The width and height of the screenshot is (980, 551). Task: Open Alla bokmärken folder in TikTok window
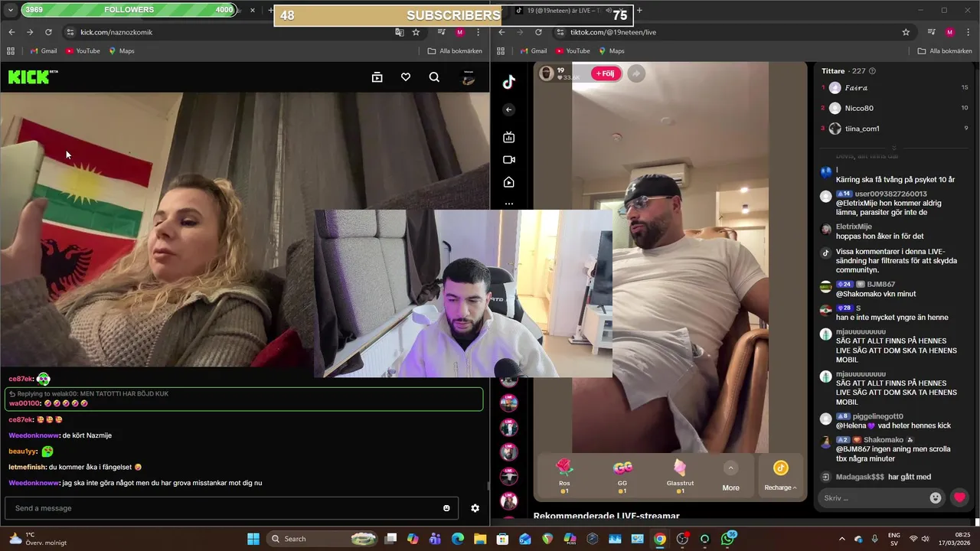tap(945, 51)
